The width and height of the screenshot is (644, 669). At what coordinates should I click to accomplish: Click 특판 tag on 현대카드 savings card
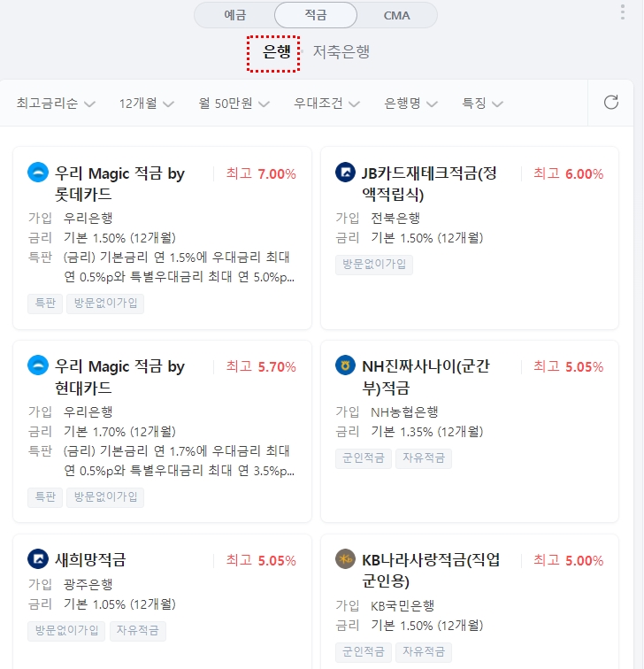click(x=45, y=497)
